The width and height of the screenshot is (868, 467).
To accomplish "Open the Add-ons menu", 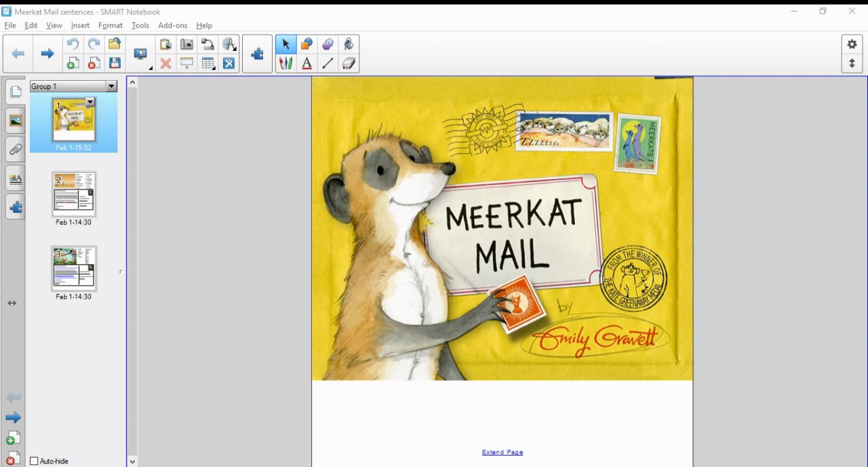I will (172, 26).
